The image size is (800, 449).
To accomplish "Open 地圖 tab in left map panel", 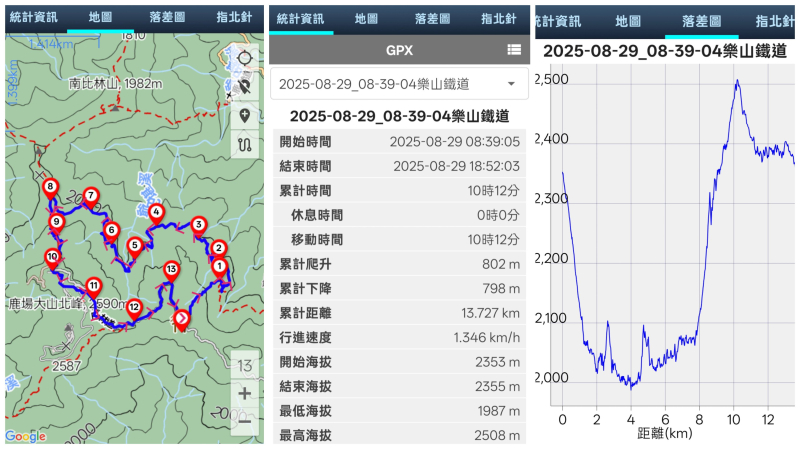I will coord(100,17).
